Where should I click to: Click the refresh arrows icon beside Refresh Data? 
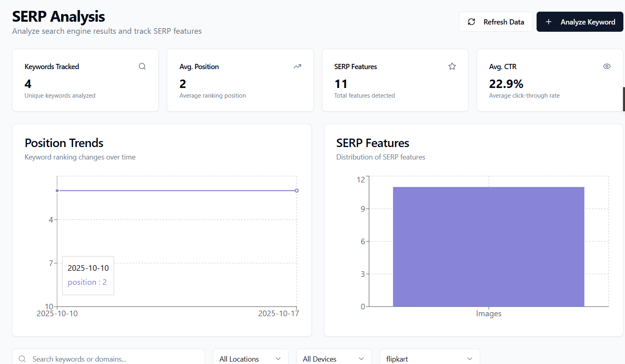pyautogui.click(x=471, y=22)
